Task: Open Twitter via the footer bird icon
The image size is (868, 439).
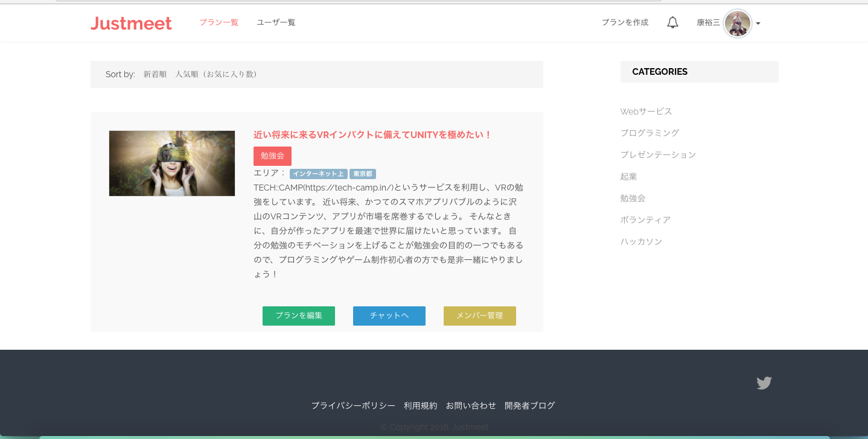Action: pyautogui.click(x=764, y=383)
